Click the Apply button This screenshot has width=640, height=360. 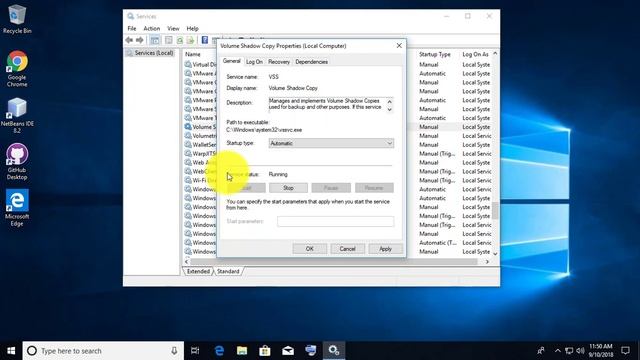coord(385,249)
